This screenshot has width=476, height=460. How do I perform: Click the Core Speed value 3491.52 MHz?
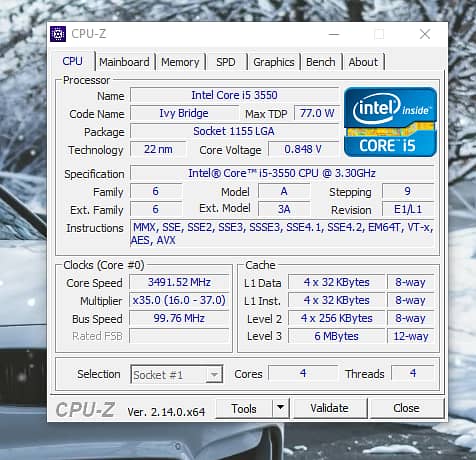point(179,283)
